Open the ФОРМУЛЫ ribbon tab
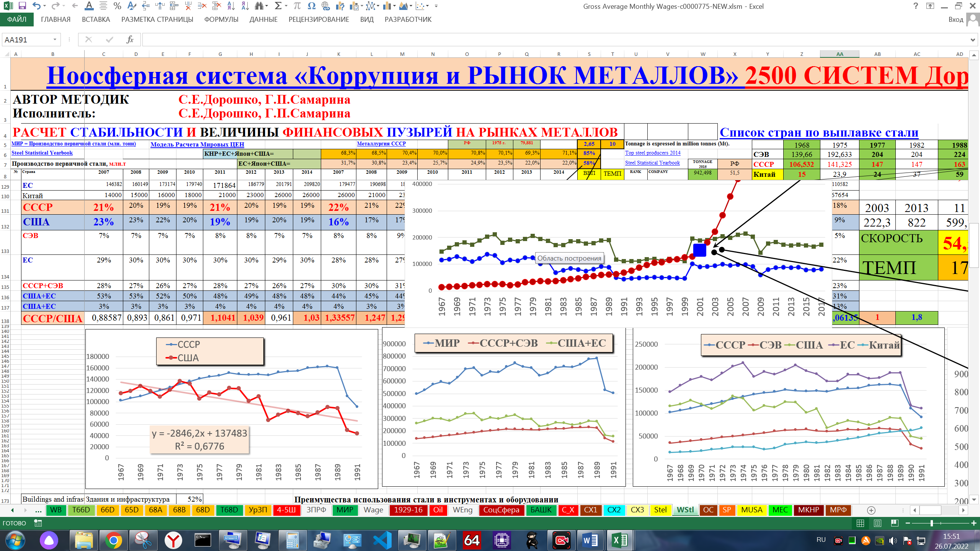The width and height of the screenshot is (980, 551). tap(221, 20)
